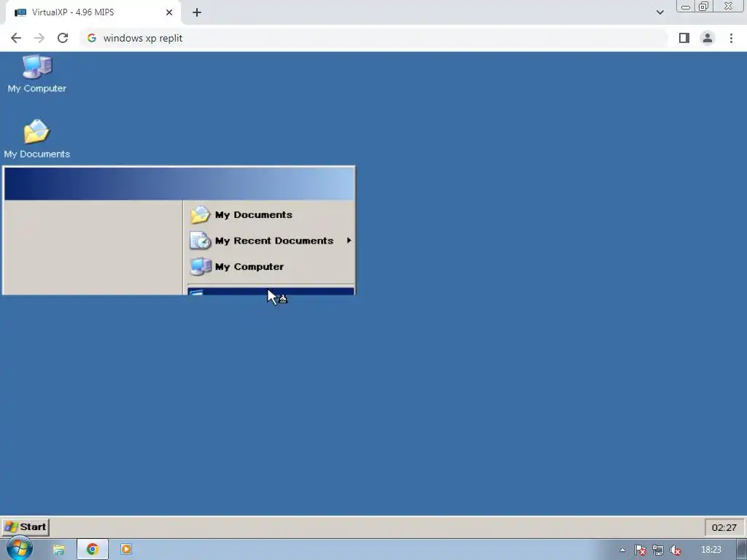Open a new browser tab
The width and height of the screenshot is (747, 560).
point(197,12)
